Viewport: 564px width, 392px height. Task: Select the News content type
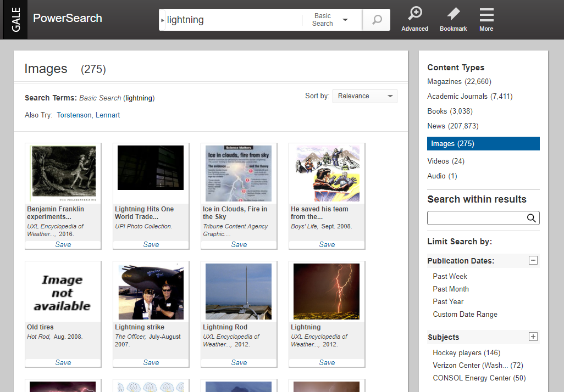tap(453, 126)
